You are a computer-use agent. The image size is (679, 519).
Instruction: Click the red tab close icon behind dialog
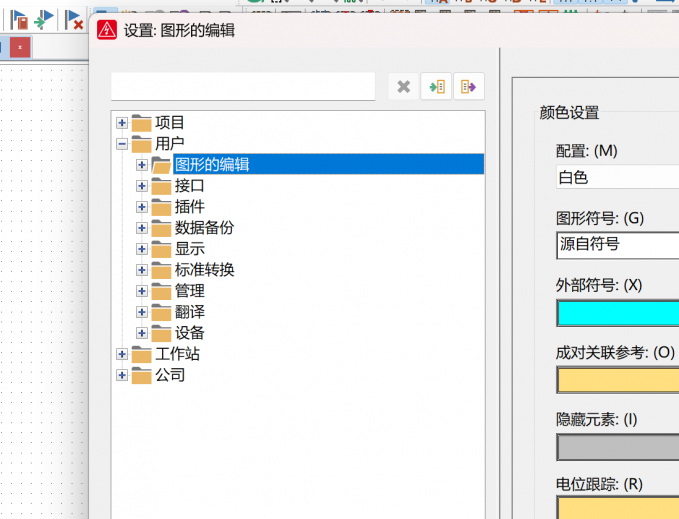tap(20, 47)
